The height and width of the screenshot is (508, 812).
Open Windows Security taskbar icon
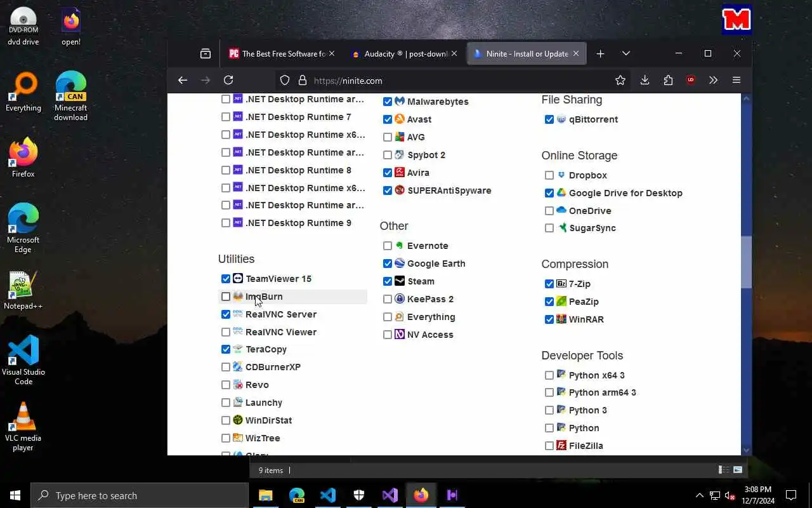[359, 495]
